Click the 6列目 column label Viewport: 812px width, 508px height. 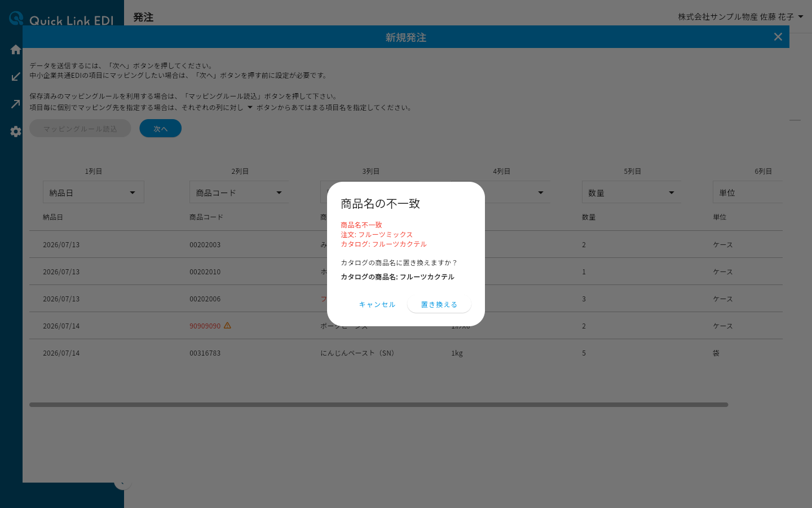click(x=764, y=171)
